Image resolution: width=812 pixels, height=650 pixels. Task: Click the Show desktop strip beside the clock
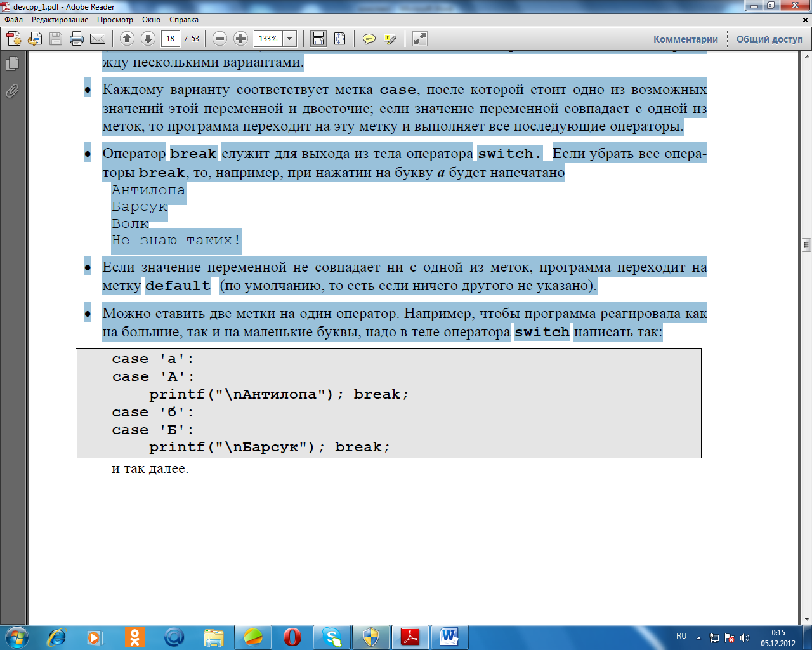(x=808, y=637)
